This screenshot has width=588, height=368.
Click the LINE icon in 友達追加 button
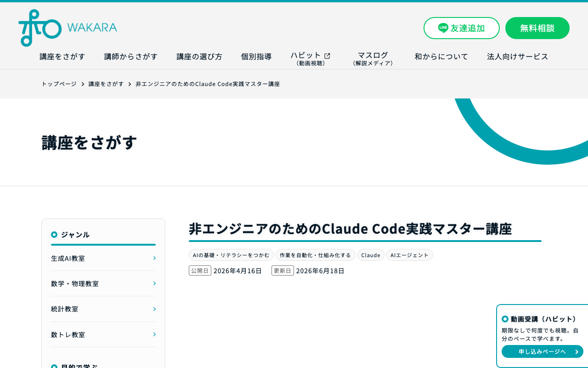[x=443, y=28]
